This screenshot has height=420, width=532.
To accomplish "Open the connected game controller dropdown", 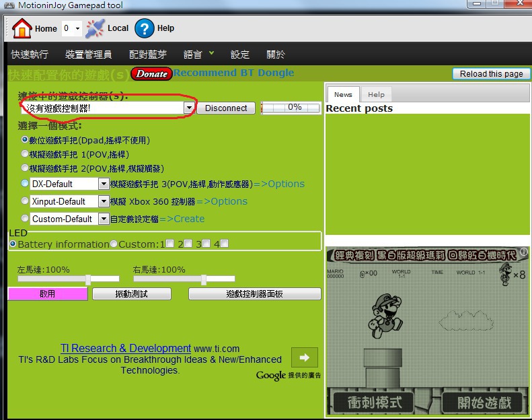I will pos(188,108).
